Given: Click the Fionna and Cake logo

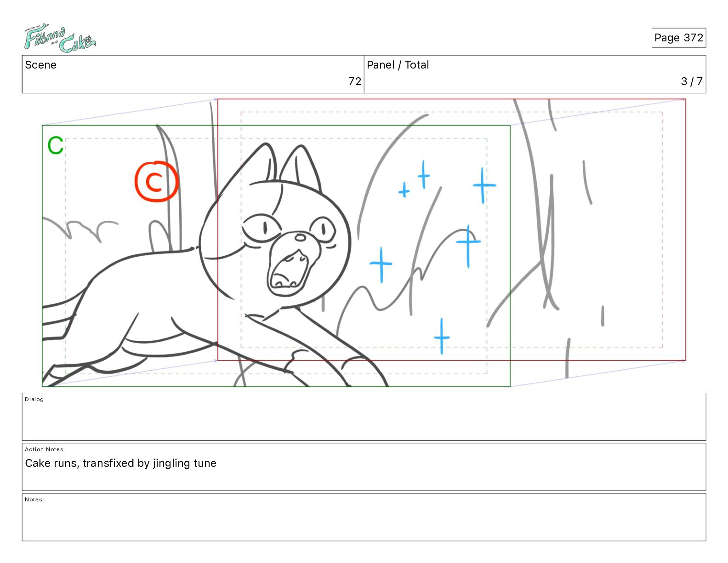Looking at the screenshot, I should tap(60, 38).
